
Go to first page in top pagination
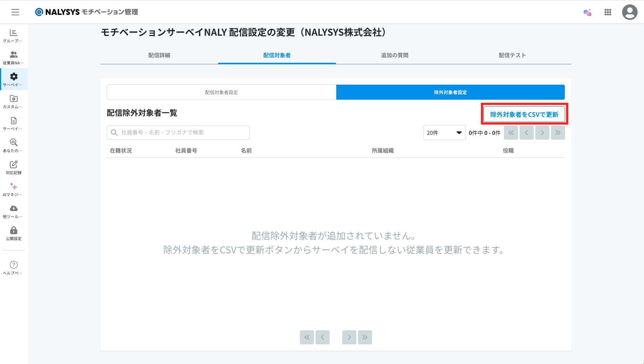coord(511,133)
